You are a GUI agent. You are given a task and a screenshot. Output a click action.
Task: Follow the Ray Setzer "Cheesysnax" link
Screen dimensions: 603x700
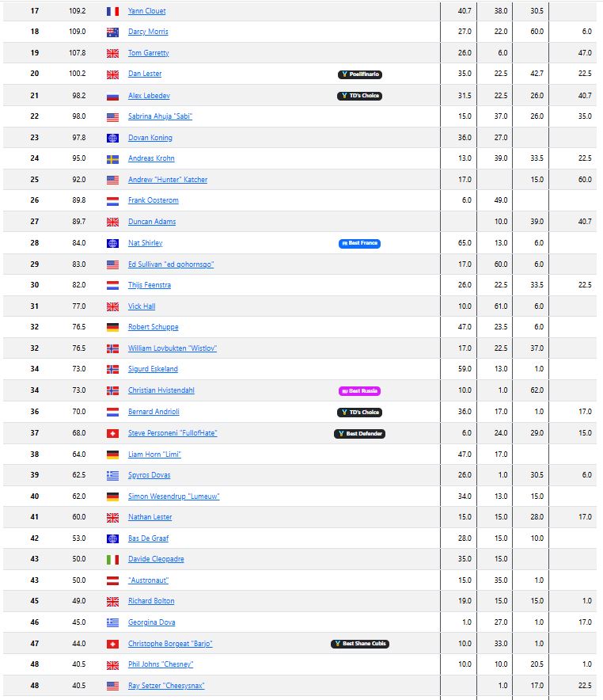pyautogui.click(x=166, y=686)
